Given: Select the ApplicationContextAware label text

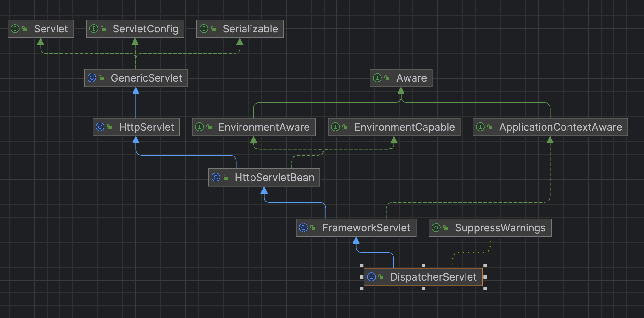Looking at the screenshot, I should point(561,127).
